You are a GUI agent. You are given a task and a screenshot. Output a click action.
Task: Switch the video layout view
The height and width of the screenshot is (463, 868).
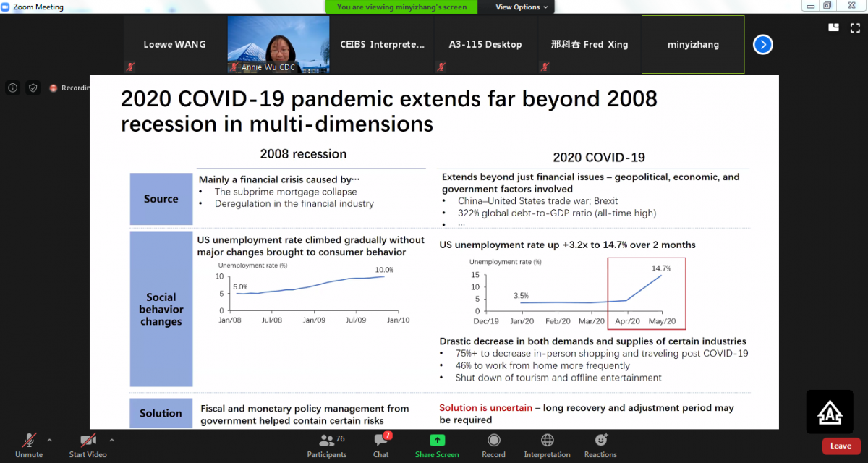[x=834, y=27]
